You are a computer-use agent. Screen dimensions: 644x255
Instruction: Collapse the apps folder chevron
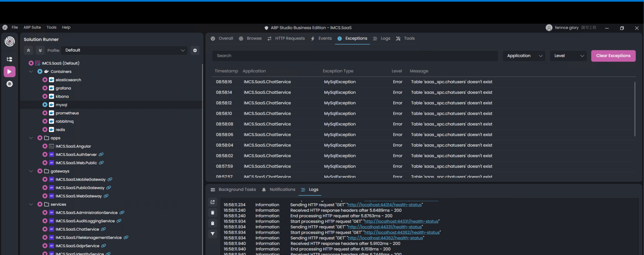pyautogui.click(x=31, y=138)
